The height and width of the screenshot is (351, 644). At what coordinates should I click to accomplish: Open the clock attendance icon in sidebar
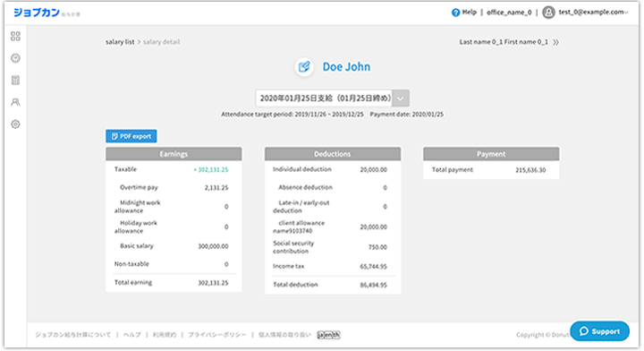pos(15,58)
